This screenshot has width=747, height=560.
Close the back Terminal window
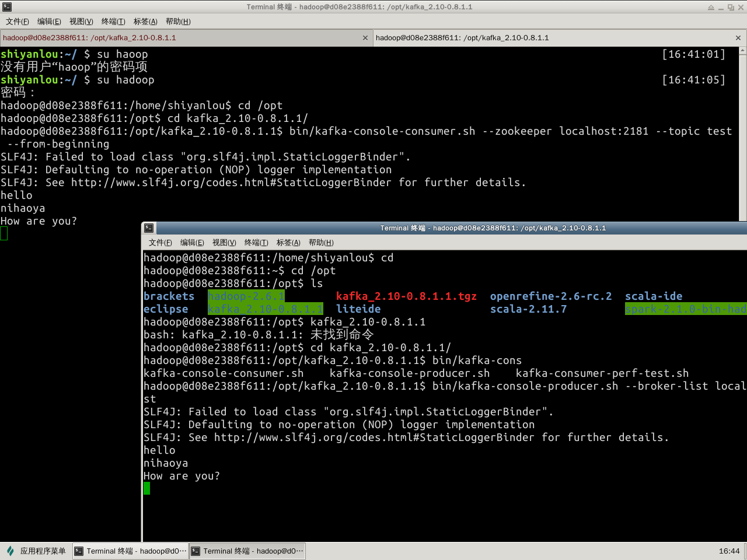coord(740,8)
